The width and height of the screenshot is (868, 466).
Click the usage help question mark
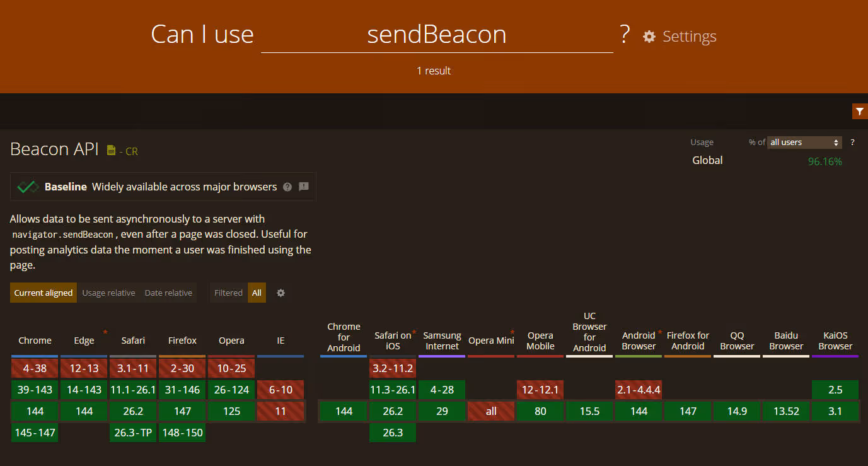(x=852, y=143)
